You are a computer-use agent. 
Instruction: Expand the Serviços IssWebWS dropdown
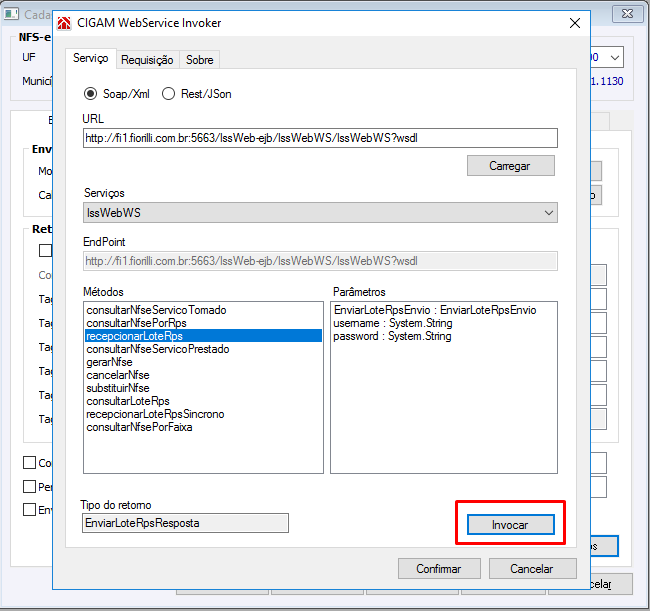click(x=320, y=213)
